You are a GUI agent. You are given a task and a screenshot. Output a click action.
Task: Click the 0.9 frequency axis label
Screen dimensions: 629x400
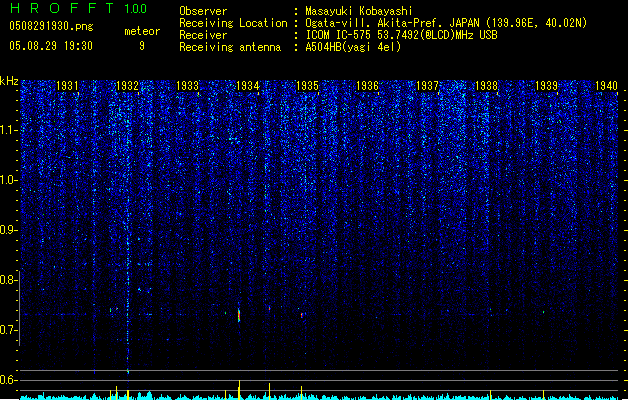pos(8,230)
